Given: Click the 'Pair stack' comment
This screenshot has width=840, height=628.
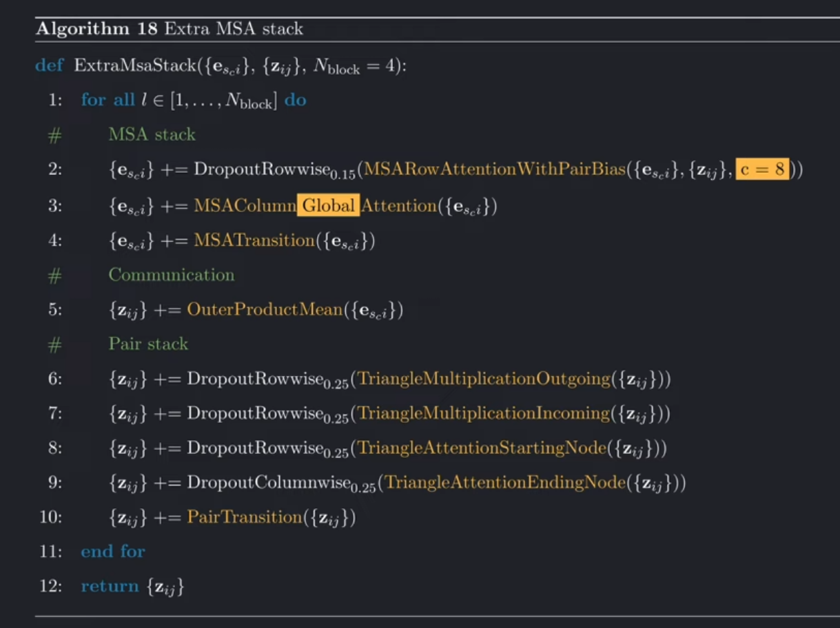Looking at the screenshot, I should pos(148,344).
